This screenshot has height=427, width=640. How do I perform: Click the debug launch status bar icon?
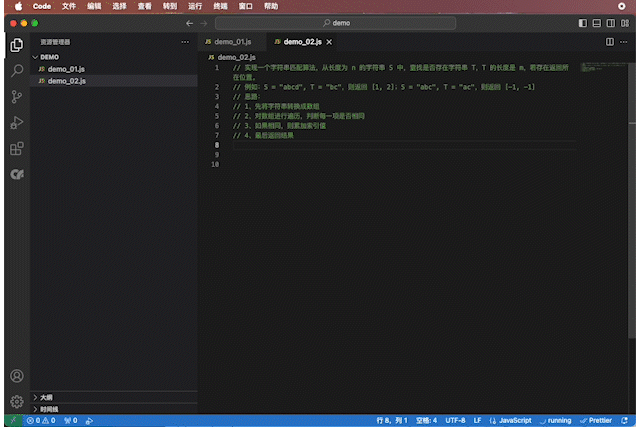click(89, 420)
